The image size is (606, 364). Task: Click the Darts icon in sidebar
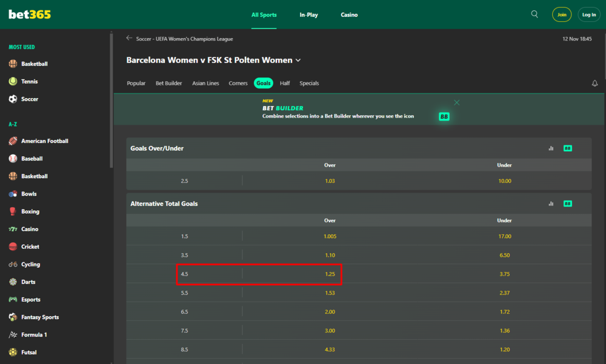(13, 282)
